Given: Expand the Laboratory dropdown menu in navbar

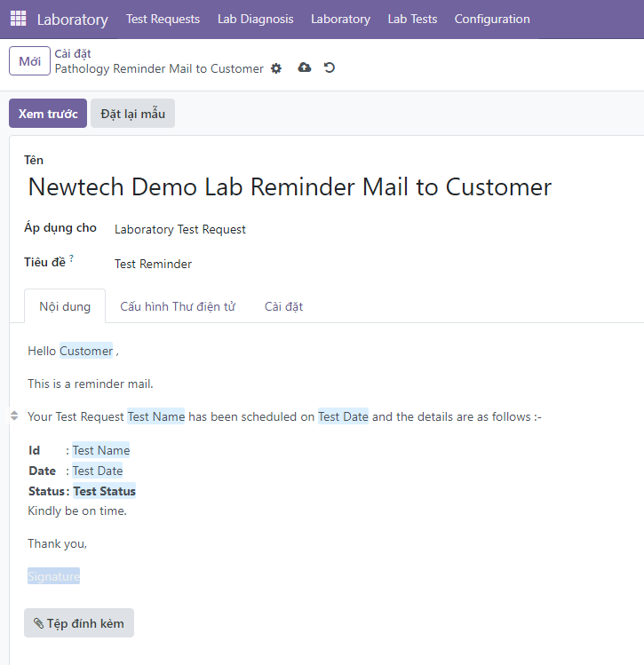Looking at the screenshot, I should pyautogui.click(x=340, y=19).
